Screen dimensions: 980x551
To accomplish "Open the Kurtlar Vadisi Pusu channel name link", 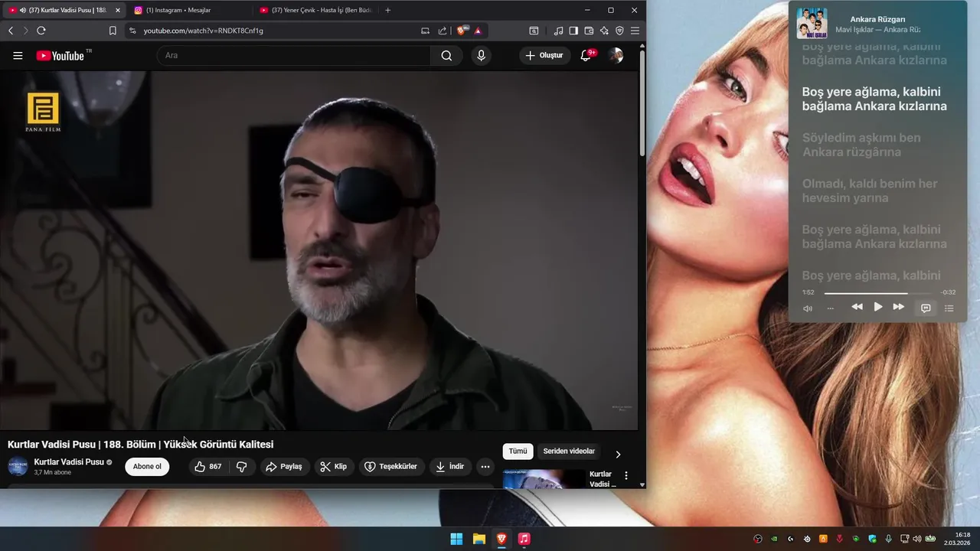I will click(69, 462).
